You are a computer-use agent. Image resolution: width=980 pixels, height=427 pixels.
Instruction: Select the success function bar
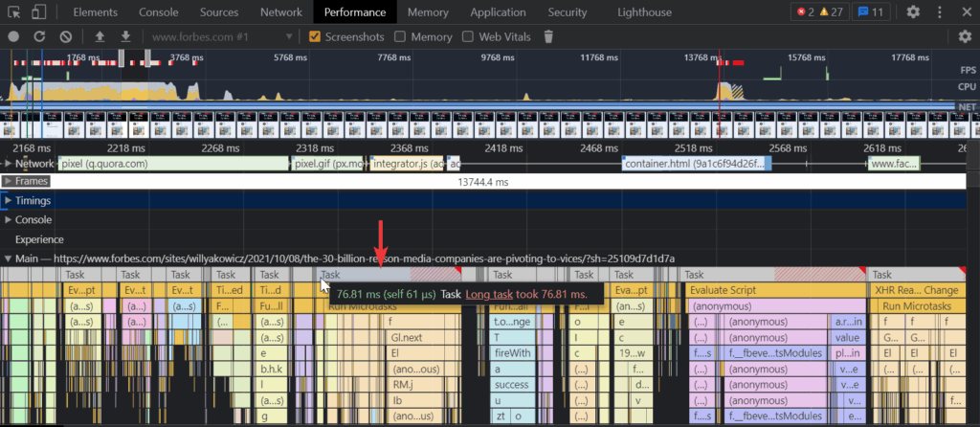pyautogui.click(x=512, y=385)
